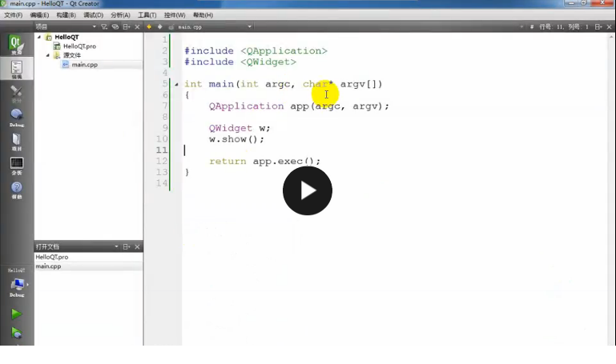Open the Analyze mode icon
The image size is (616, 364).
point(17,166)
